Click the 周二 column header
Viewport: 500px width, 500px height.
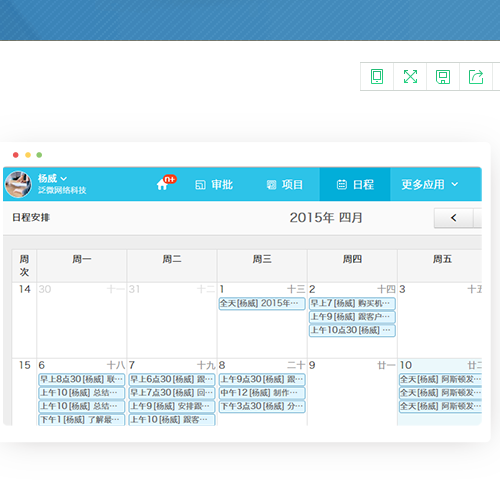coord(172,265)
